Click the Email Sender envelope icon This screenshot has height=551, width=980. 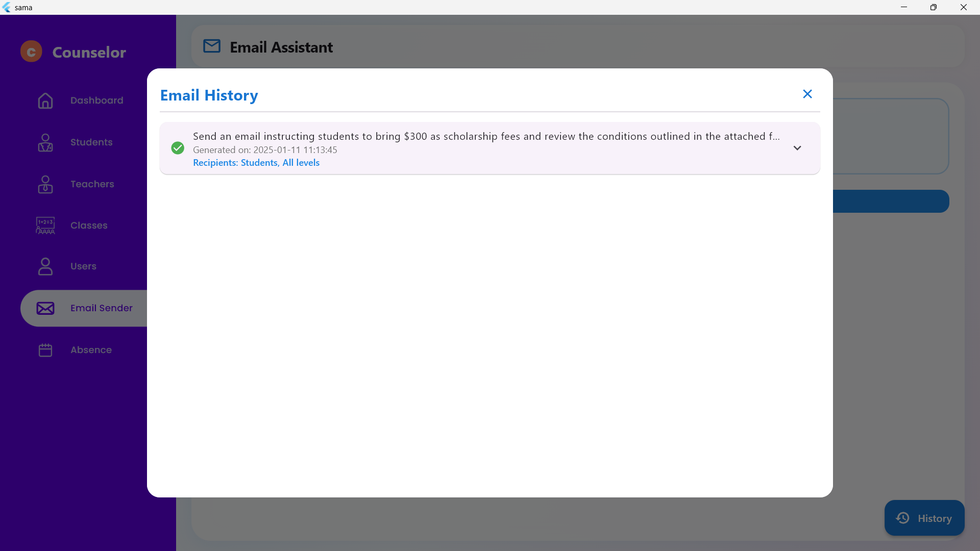coord(45,308)
